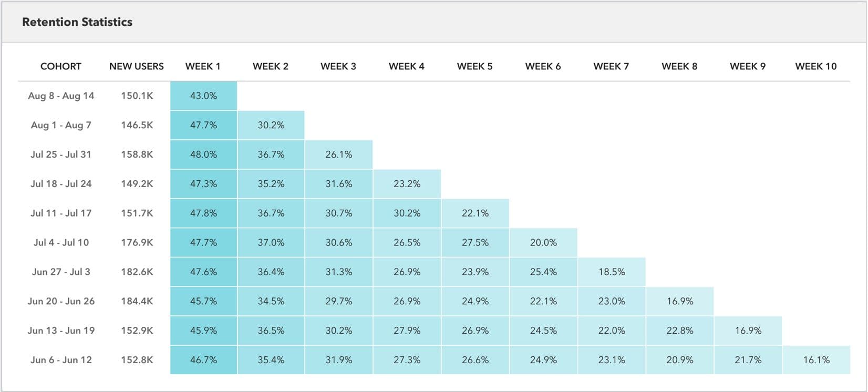
Task: Select the Jul 25 - Jul 31 cohort label
Action: click(61, 154)
